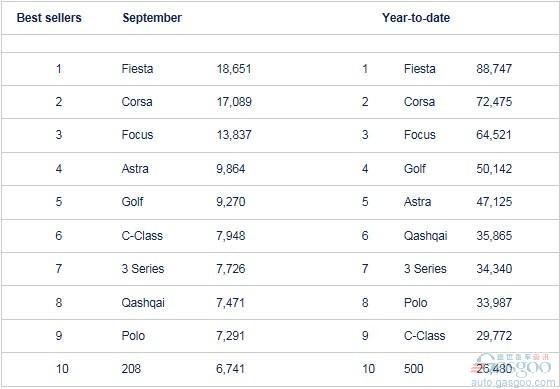Select Golf in the year-to-date list

(415, 169)
